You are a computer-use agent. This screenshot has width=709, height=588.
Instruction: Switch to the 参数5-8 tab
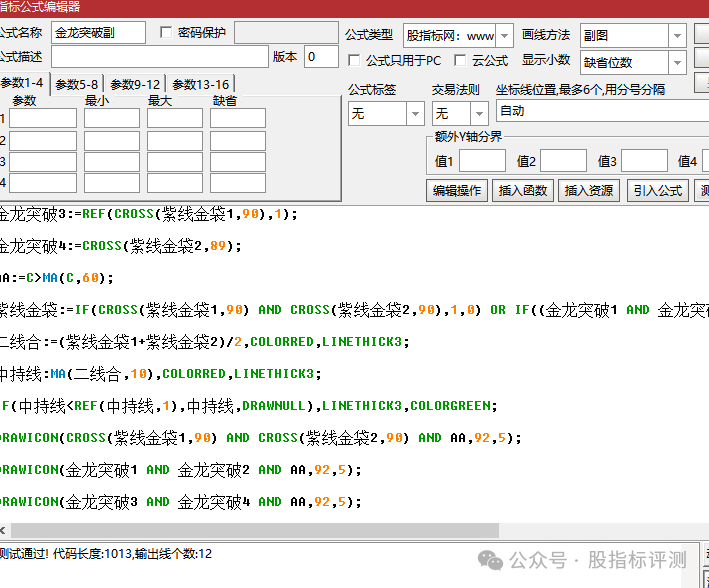pyautogui.click(x=77, y=85)
